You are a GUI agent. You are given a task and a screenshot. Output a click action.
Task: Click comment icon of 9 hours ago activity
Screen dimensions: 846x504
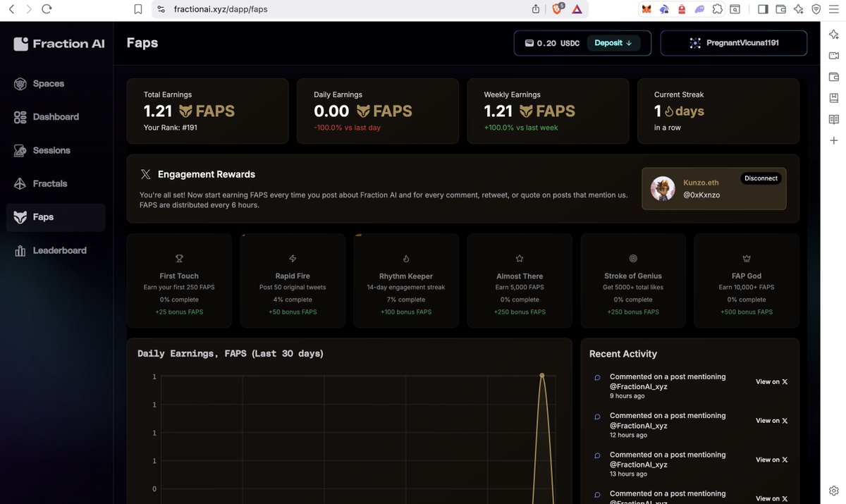598,378
